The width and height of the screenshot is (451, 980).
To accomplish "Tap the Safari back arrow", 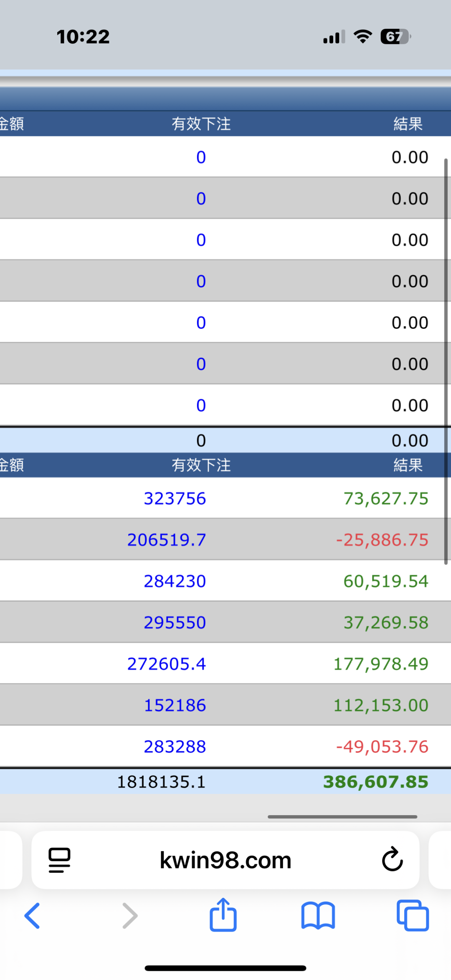I will (x=32, y=916).
